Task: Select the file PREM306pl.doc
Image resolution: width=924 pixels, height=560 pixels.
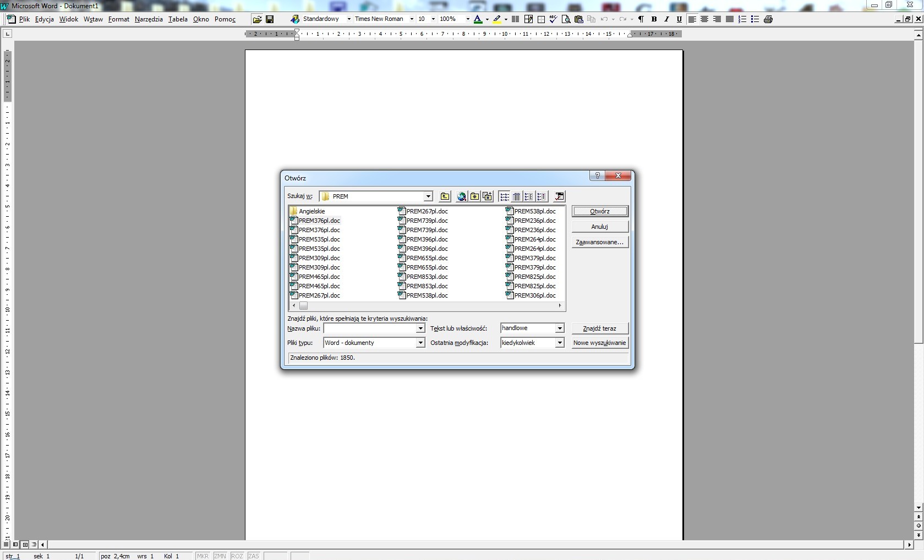Action: tap(531, 295)
